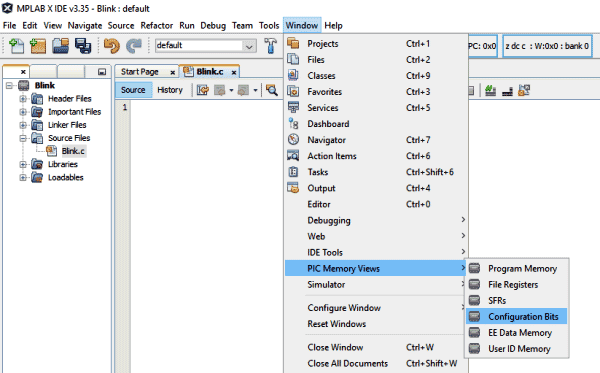Select Blink.c in the project tree
Screen dimensions: 600x373
(73, 151)
